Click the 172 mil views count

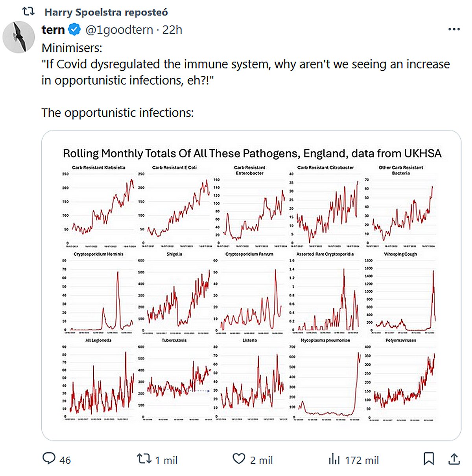tap(362, 460)
